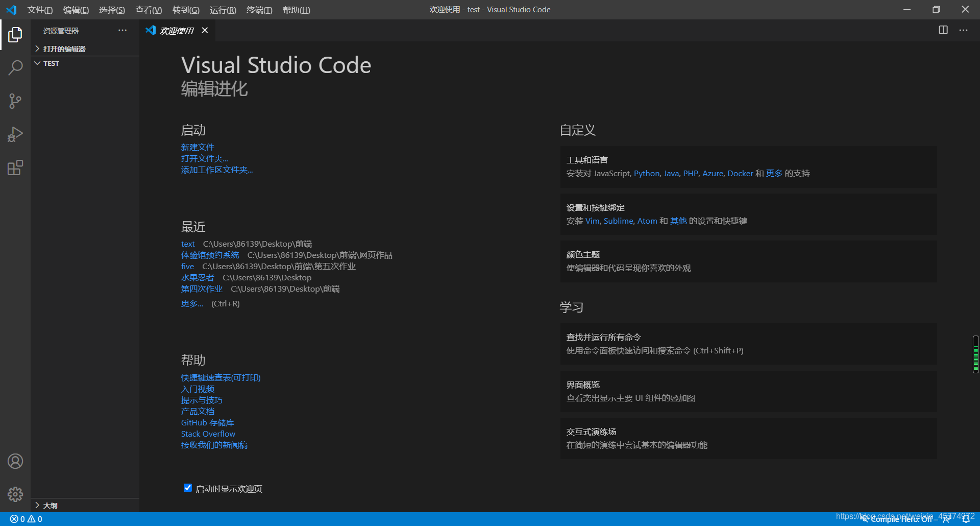The width and height of the screenshot is (980, 526).
Task: Open the 交互式演练场 card
Action: click(748, 438)
